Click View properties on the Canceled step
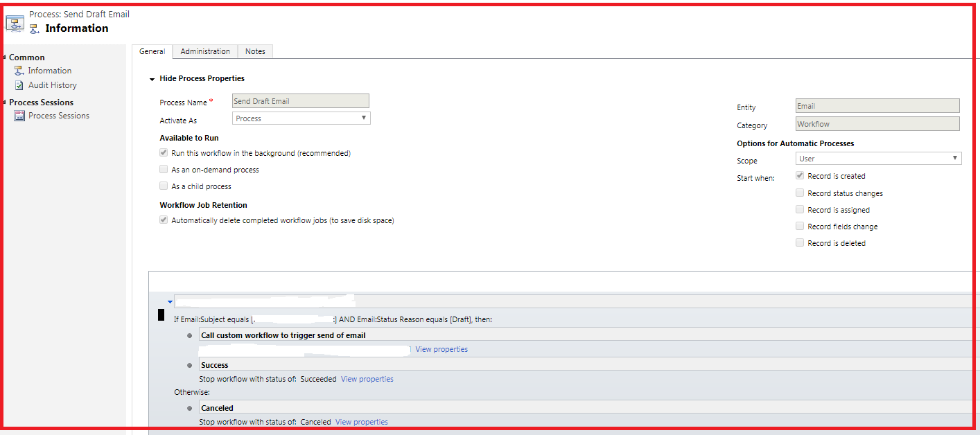Viewport: 980px width, 435px height. point(361,422)
